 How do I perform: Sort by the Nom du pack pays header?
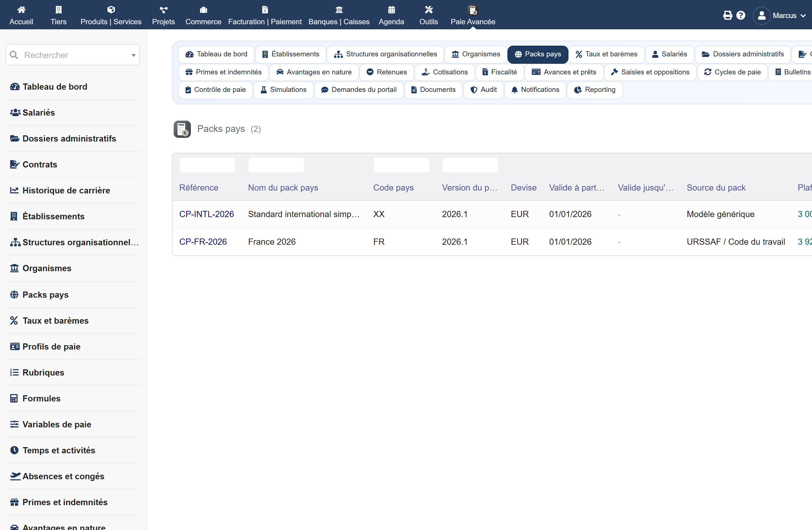click(x=283, y=187)
